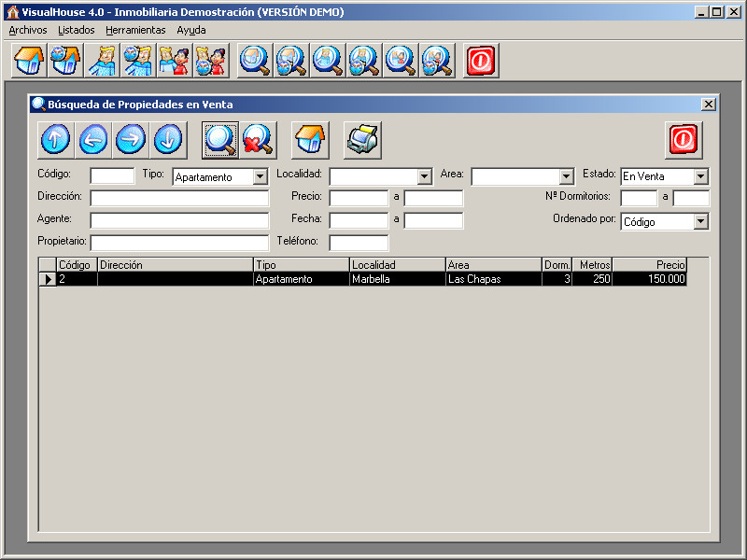Open the man-and-woman couple icon without globe

[x=175, y=61]
